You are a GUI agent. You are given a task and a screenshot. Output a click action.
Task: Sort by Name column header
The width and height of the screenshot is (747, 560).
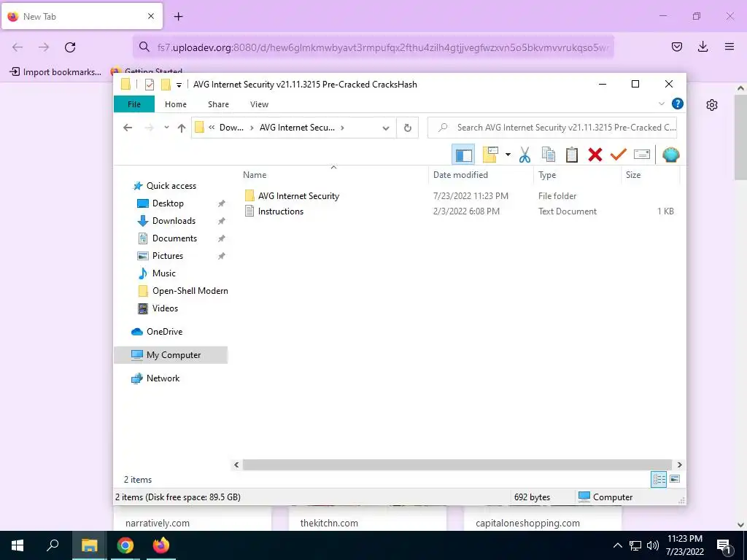pyautogui.click(x=335, y=175)
